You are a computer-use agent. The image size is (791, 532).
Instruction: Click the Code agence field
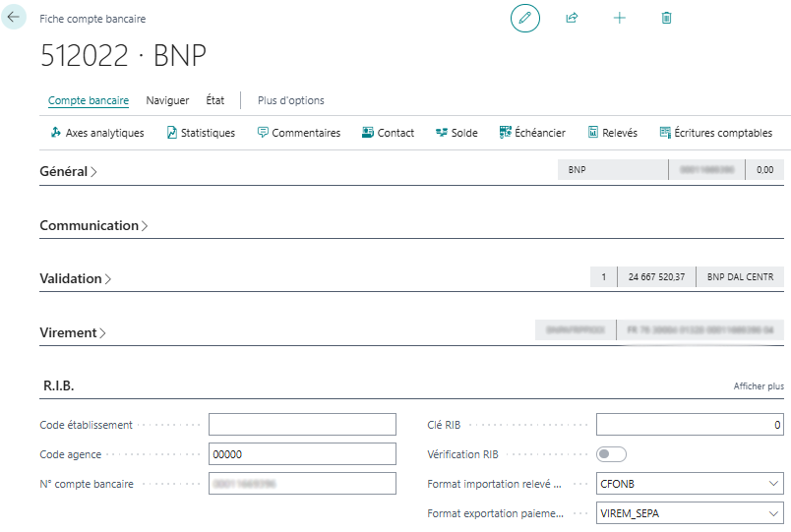(302, 454)
